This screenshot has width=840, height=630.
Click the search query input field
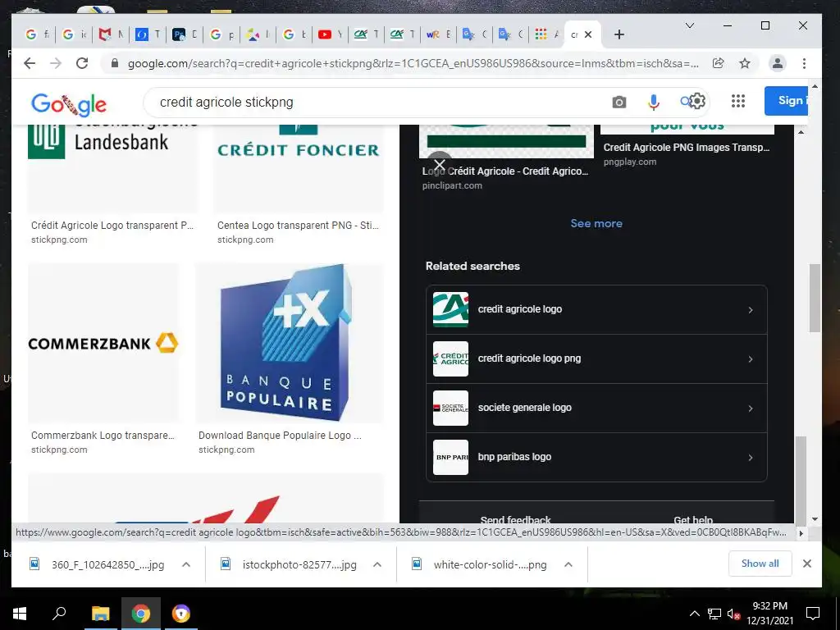point(375,102)
